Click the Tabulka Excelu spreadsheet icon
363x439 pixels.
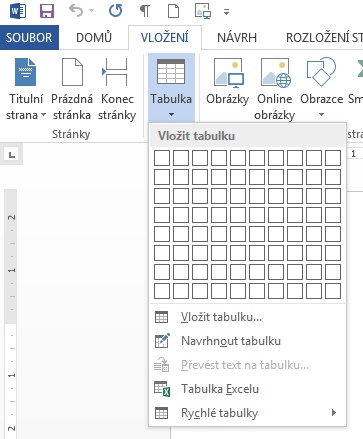coord(162,389)
